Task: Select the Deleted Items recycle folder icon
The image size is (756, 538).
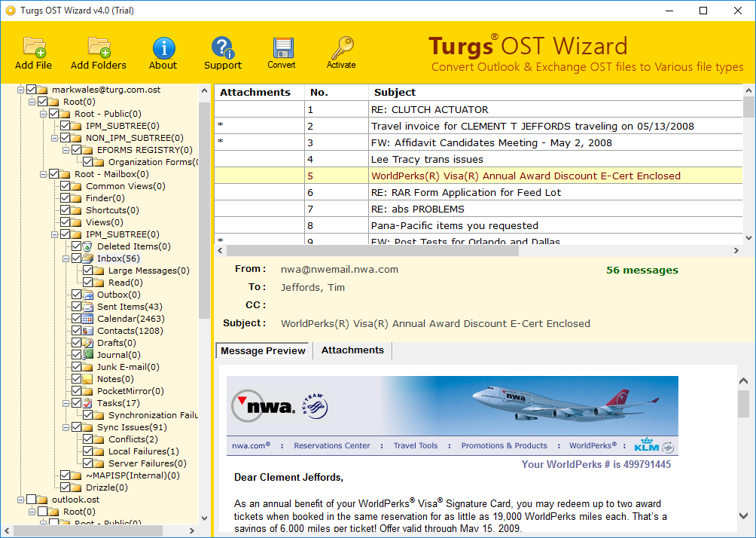Action: coord(88,246)
